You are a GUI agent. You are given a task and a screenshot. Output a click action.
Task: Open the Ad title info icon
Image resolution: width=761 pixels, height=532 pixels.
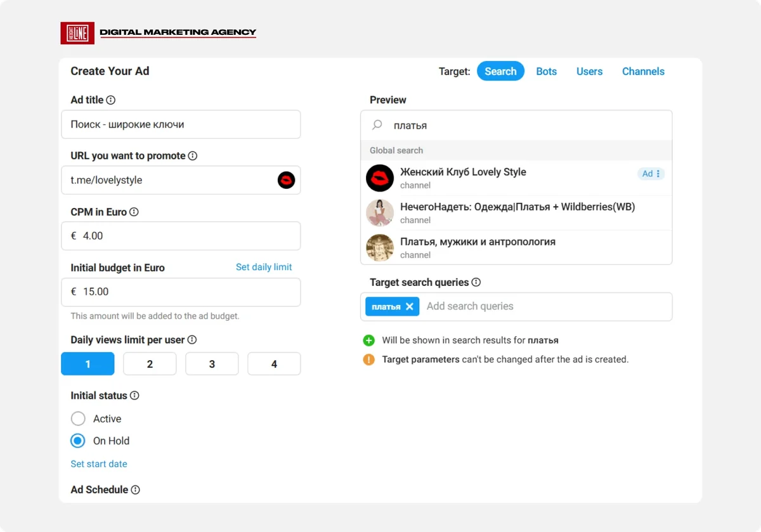pos(110,100)
